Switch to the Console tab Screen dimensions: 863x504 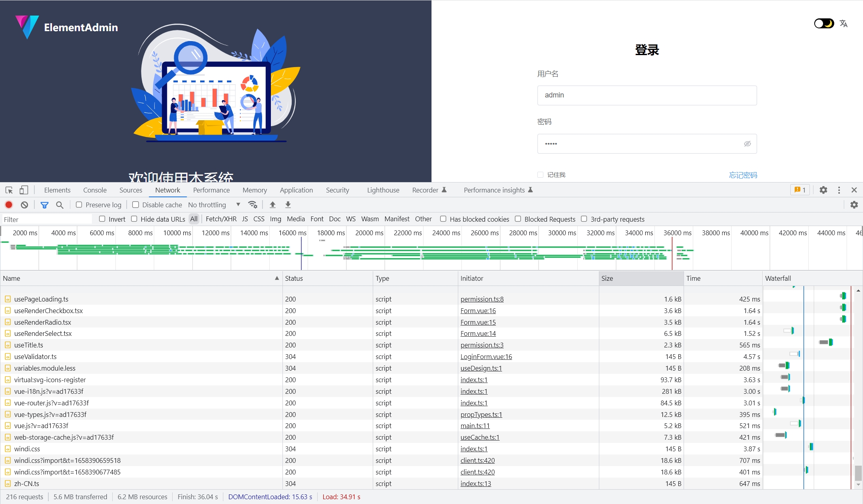tap(94, 190)
